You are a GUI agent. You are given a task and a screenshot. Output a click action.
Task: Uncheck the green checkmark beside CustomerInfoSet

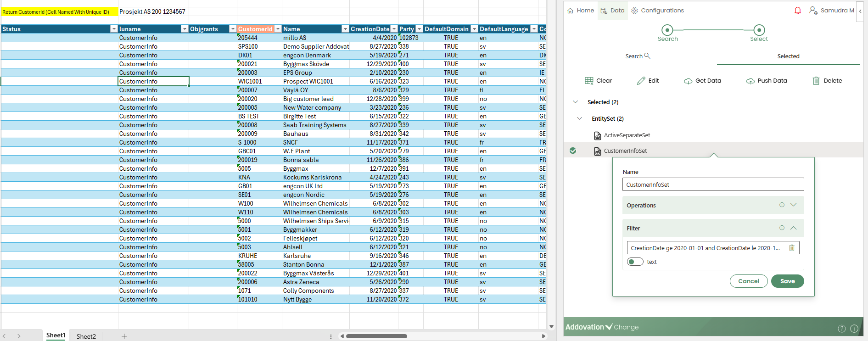(573, 151)
